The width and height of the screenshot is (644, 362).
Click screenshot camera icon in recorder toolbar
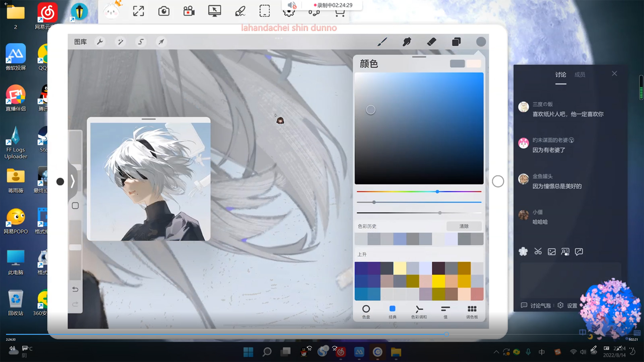pos(164,11)
